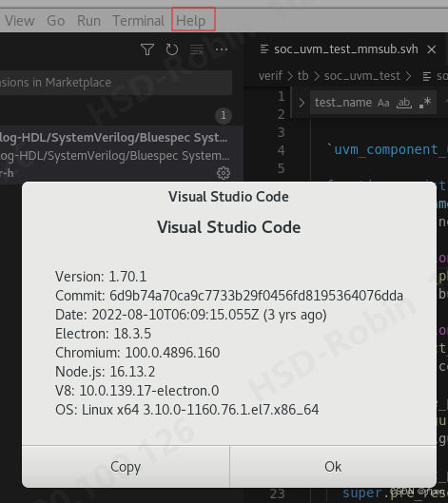Click line number 23 in editor gutter

tap(277, 493)
